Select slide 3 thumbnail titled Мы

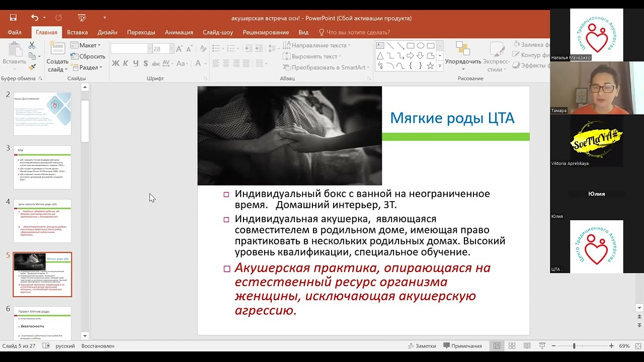pyautogui.click(x=42, y=167)
